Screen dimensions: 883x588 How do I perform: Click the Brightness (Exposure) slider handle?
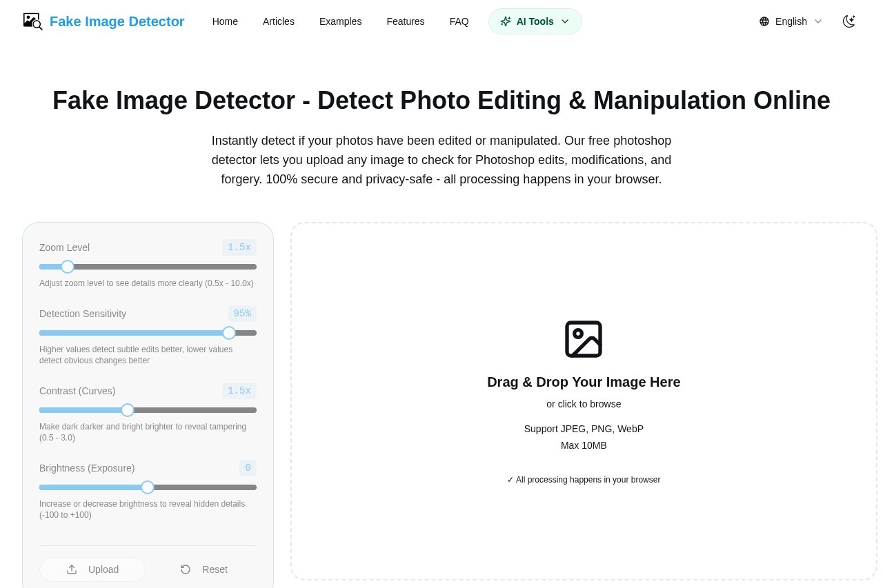148,487
